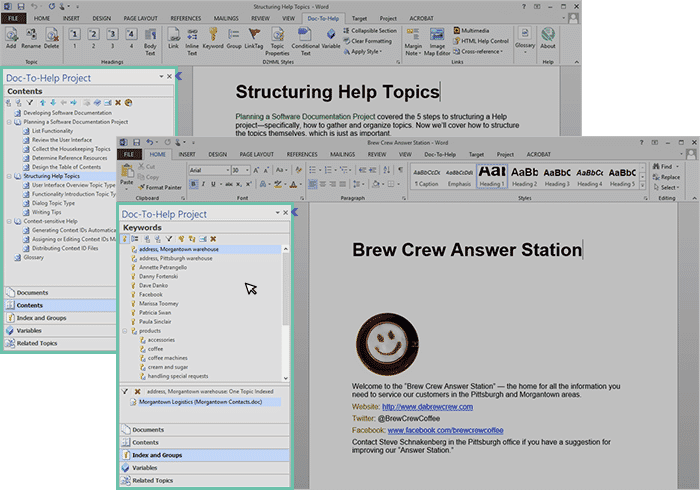Viewport: 700px width, 490px height.
Task: Switch to the ACROBAT tab in front window
Action: pyautogui.click(x=538, y=154)
